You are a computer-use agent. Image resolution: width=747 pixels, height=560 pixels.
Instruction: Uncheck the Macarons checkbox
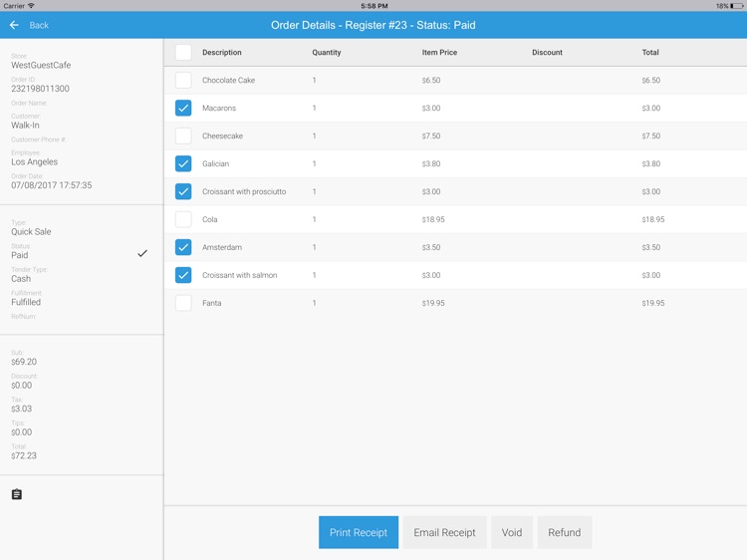coord(183,109)
